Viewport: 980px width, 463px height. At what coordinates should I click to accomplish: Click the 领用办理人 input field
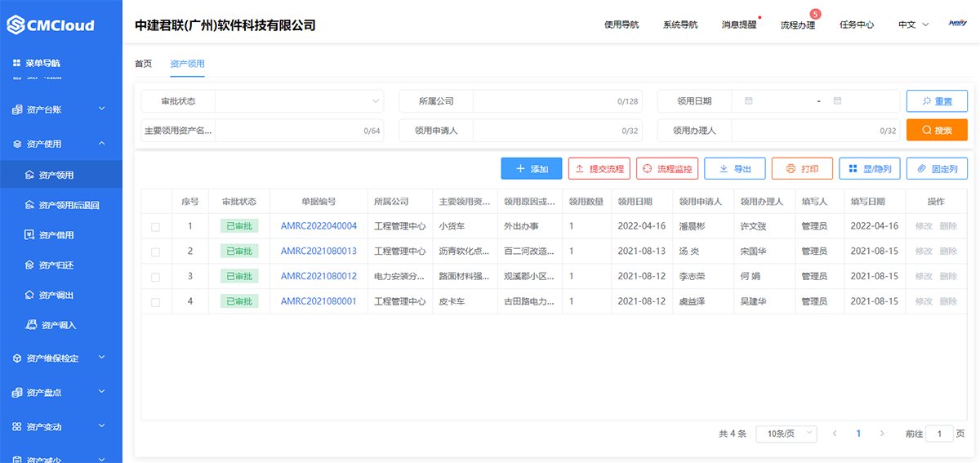pyautogui.click(x=815, y=131)
